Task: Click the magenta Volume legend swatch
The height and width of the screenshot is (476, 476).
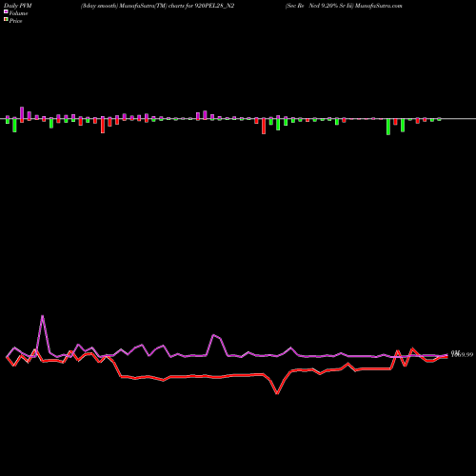Action: click(x=6, y=12)
